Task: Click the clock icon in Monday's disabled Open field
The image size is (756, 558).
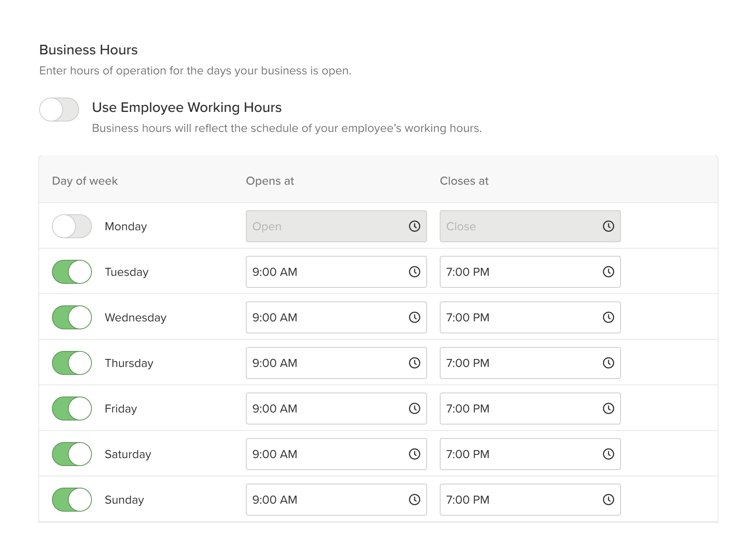Action: [x=415, y=226]
